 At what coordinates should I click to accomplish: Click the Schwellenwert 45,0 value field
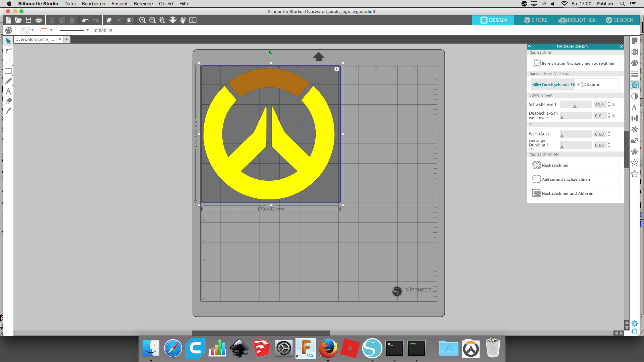point(600,105)
